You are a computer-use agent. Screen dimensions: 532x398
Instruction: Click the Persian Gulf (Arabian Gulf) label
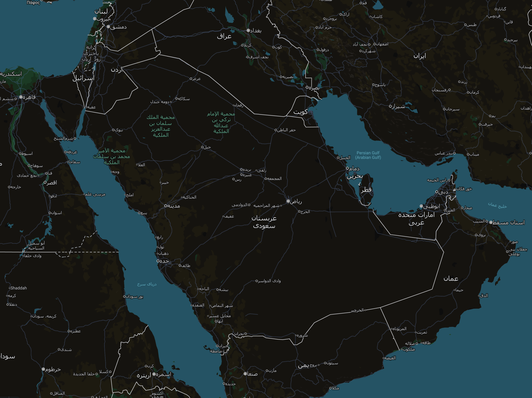click(x=368, y=155)
